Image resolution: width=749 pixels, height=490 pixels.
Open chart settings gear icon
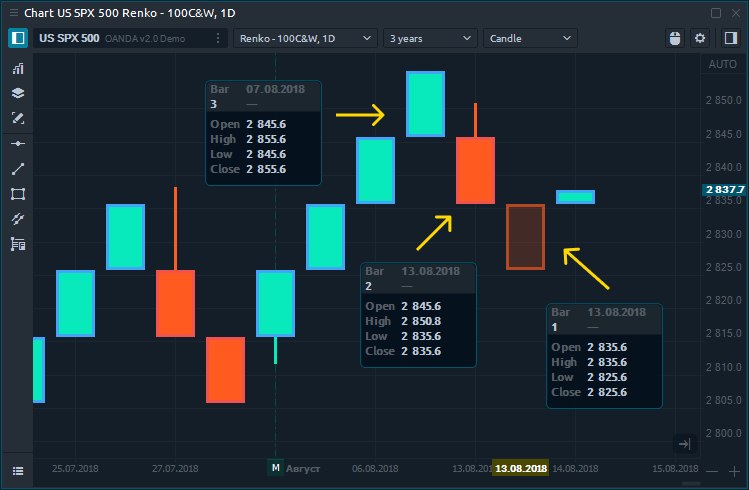(700, 38)
